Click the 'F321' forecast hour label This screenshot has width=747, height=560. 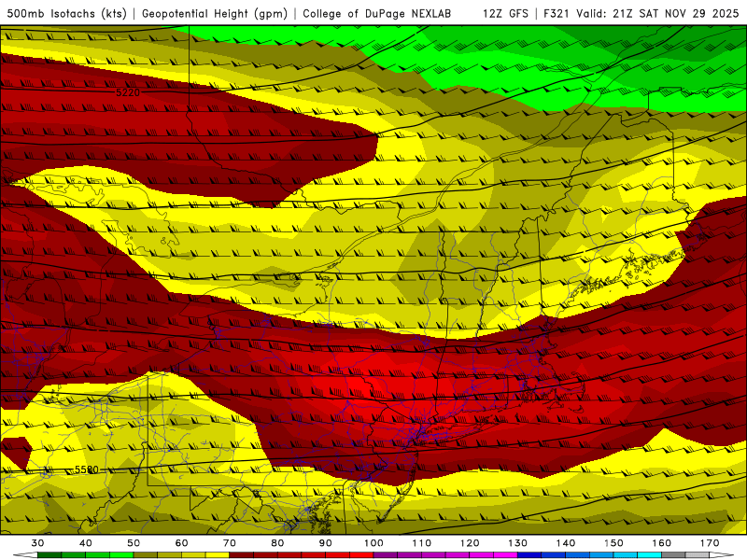[557, 13]
